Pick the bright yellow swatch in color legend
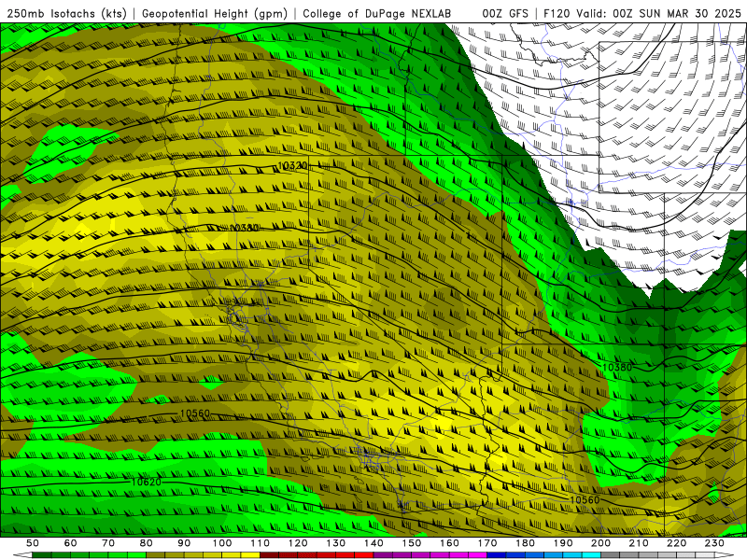Image resolution: width=747 pixels, height=560 pixels. coord(250,555)
